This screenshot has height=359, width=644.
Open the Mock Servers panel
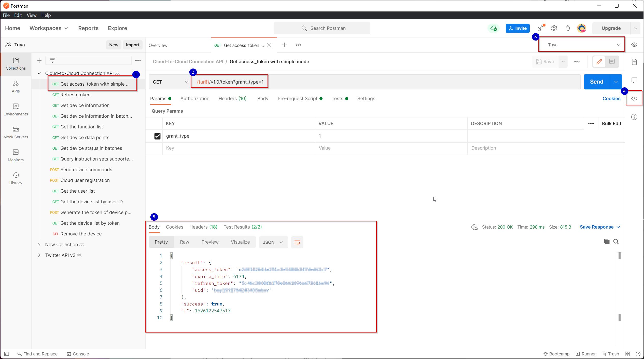point(16,132)
